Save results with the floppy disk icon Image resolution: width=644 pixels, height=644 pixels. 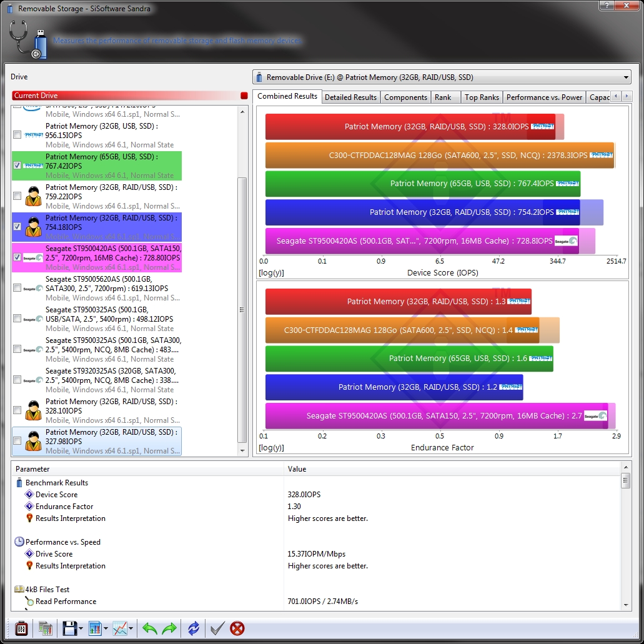tap(69, 628)
